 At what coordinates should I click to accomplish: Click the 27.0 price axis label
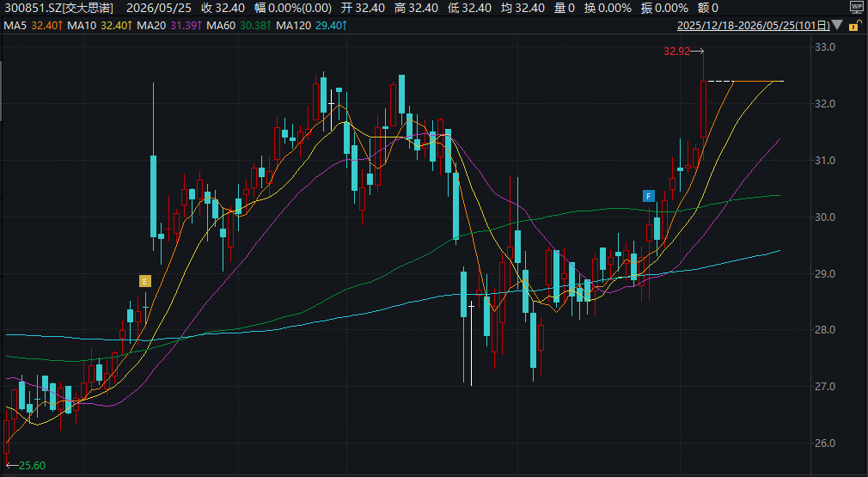825,386
